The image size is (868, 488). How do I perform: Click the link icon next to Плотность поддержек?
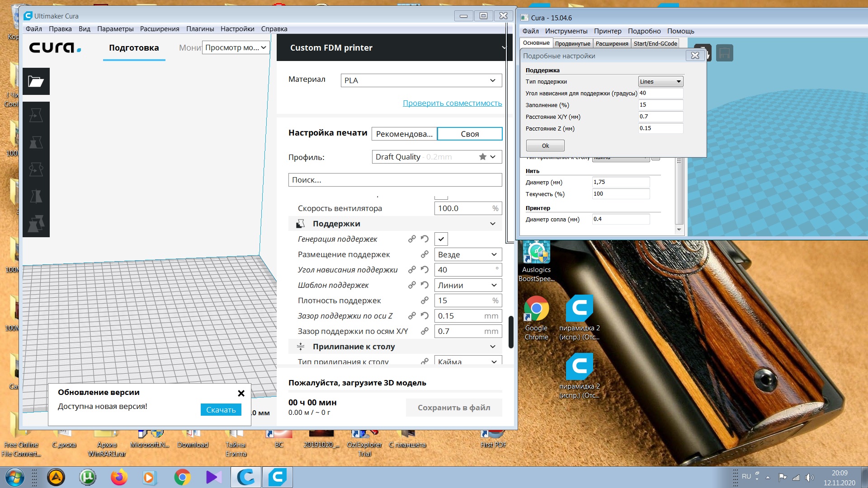tap(425, 300)
